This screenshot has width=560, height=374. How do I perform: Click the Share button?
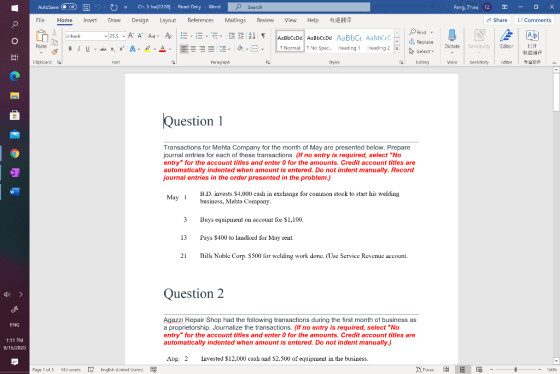pos(497,20)
